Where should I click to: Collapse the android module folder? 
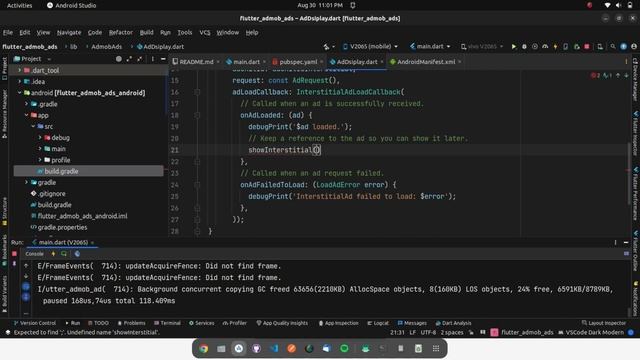tap(19, 93)
